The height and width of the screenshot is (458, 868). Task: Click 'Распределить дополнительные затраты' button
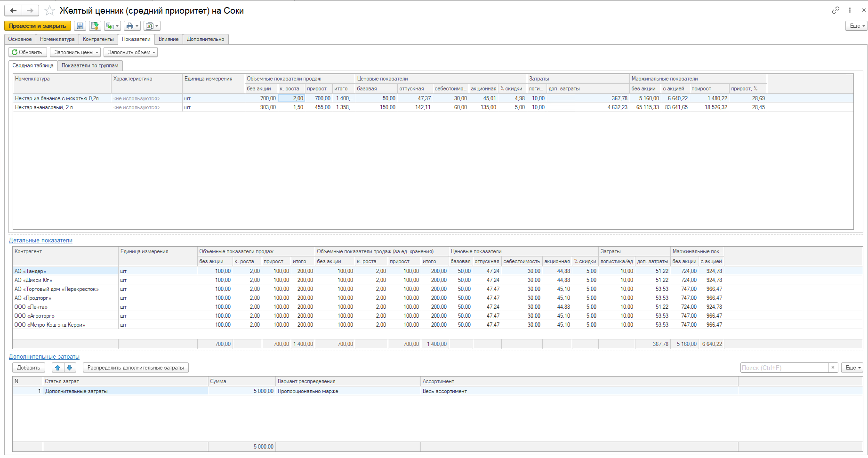pyautogui.click(x=136, y=368)
